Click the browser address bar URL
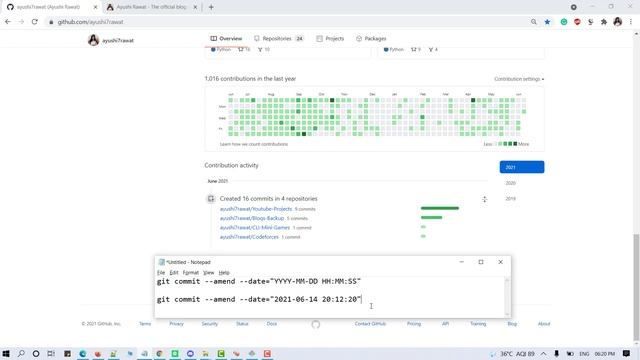Screen dimensions: 640x360 (90, 22)
